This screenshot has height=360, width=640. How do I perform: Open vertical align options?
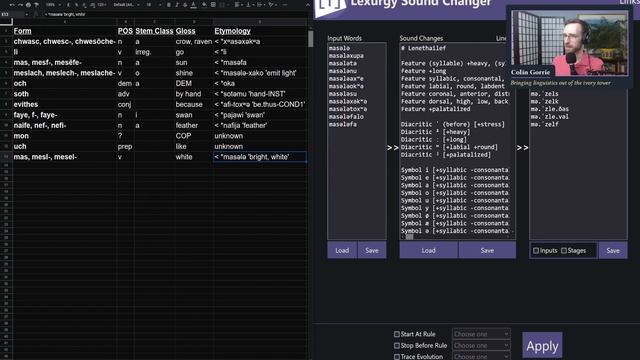tap(249, 5)
